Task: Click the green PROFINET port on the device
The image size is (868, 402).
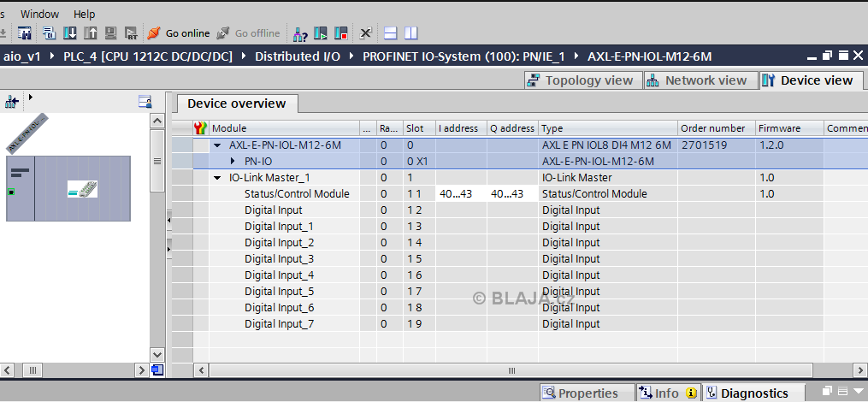Action: pos(12,192)
